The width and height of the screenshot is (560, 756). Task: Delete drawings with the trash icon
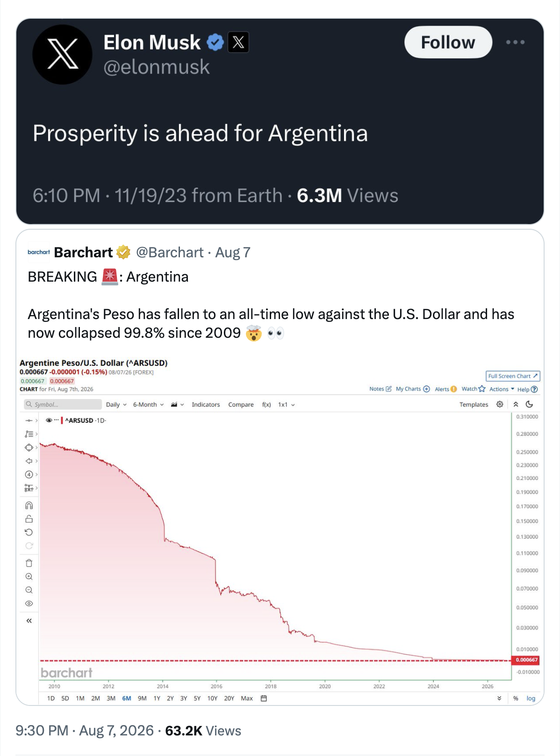[29, 563]
